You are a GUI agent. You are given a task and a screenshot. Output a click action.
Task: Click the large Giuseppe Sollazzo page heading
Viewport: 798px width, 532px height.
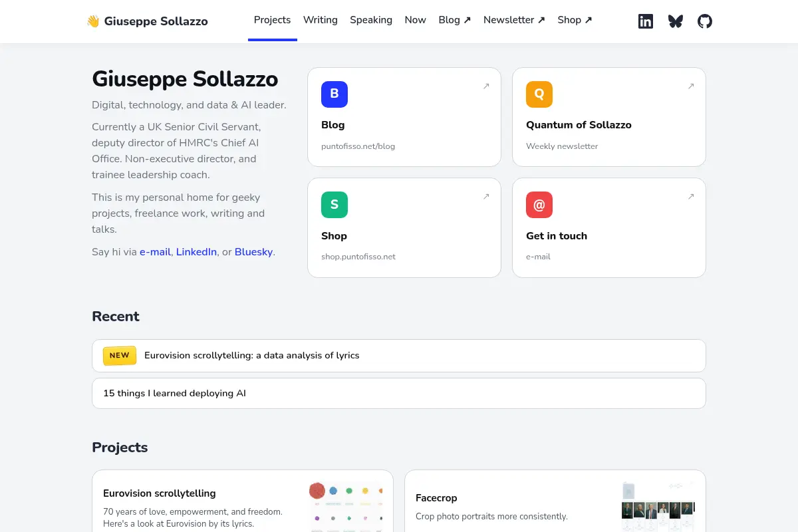tap(185, 79)
